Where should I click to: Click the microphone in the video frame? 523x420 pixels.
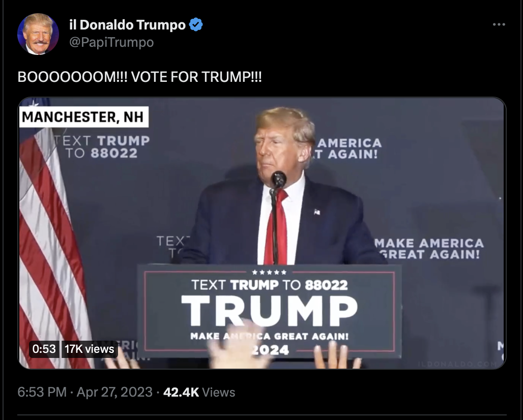pos(278,180)
